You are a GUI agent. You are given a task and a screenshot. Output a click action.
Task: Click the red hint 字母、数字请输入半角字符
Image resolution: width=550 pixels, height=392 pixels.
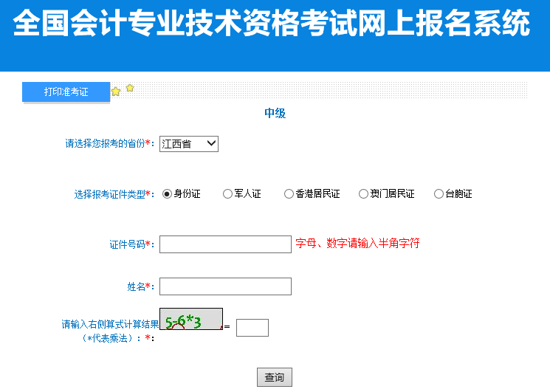coord(357,243)
